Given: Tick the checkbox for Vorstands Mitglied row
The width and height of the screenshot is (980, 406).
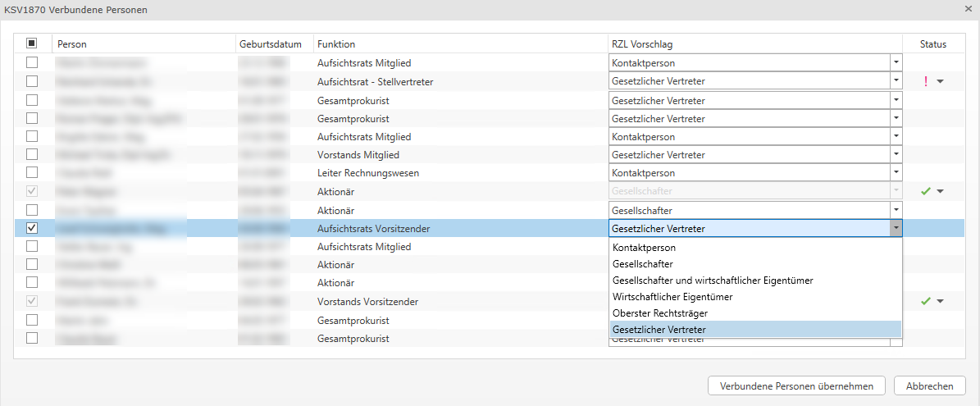Looking at the screenshot, I should coord(32,154).
